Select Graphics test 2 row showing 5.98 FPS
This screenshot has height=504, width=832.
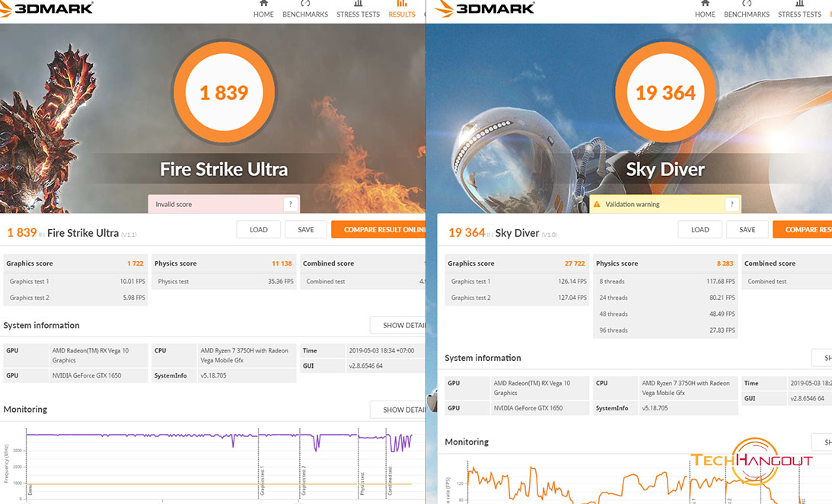coord(75,298)
